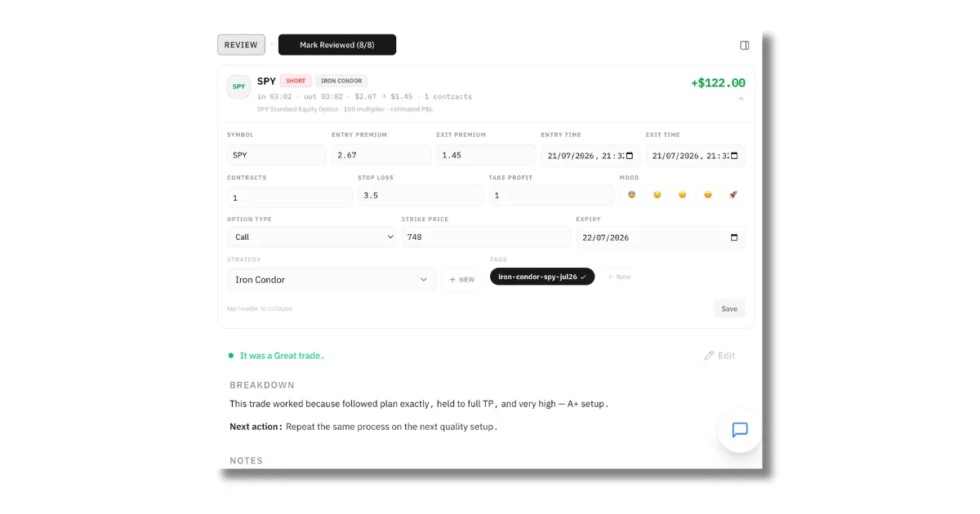Select the neutral face mood emoji

[682, 195]
